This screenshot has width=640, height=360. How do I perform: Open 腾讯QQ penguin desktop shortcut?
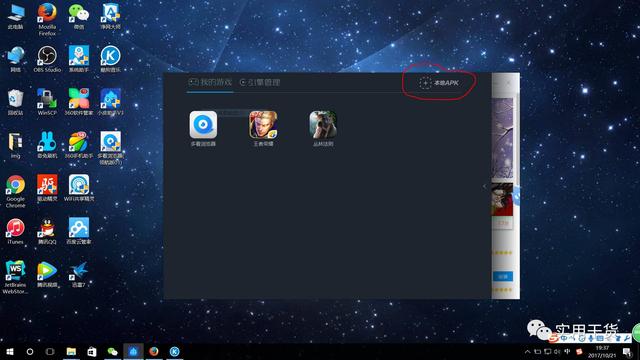tap(47, 231)
